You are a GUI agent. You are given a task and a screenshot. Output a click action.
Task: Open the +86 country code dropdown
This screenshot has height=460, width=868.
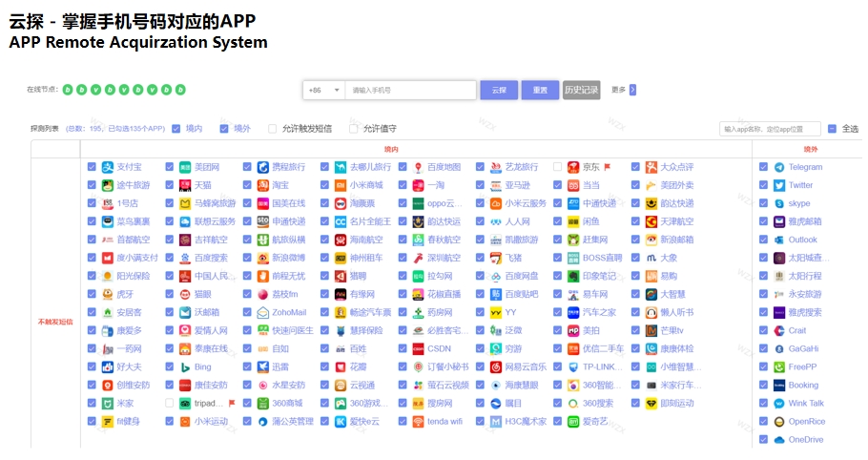[324, 90]
